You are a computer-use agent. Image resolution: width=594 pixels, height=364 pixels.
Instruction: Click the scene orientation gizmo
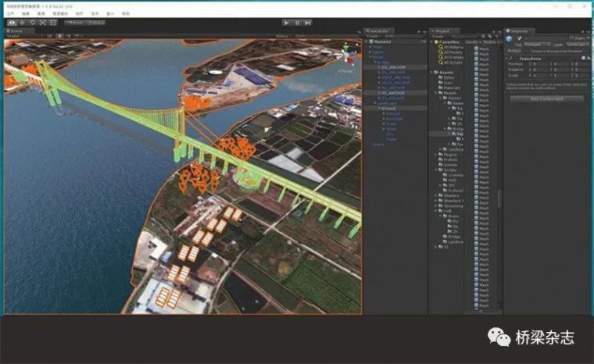(345, 54)
